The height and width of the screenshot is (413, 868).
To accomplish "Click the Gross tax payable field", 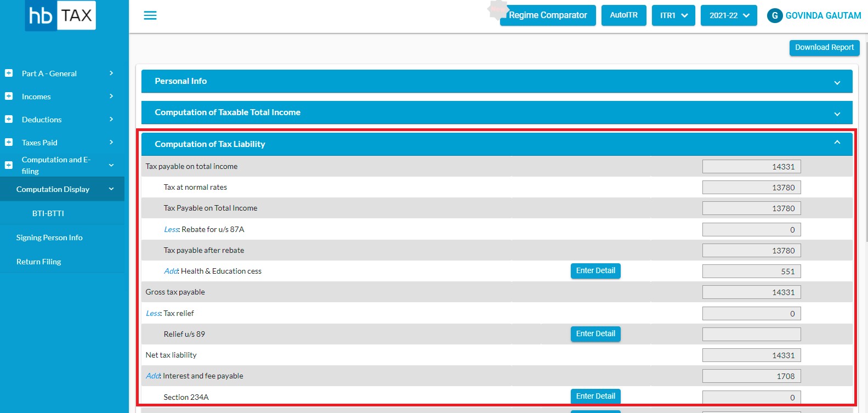I will [x=752, y=292].
